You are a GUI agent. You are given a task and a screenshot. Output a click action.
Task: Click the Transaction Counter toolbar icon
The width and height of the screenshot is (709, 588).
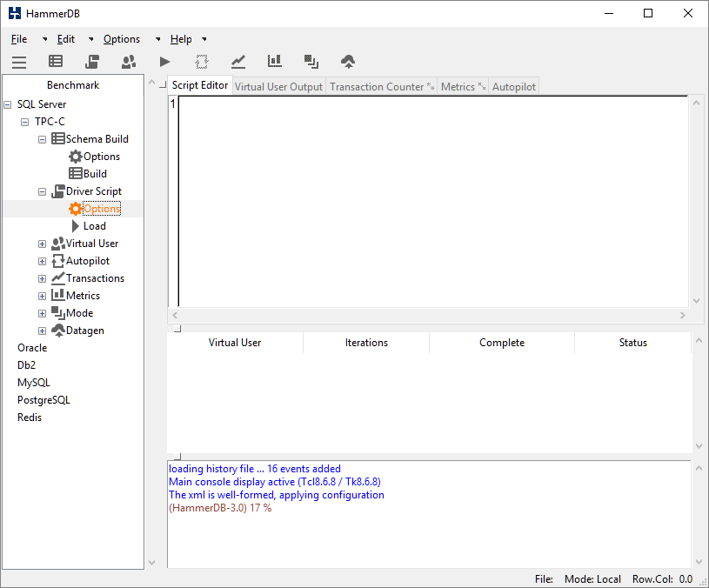[x=238, y=62]
